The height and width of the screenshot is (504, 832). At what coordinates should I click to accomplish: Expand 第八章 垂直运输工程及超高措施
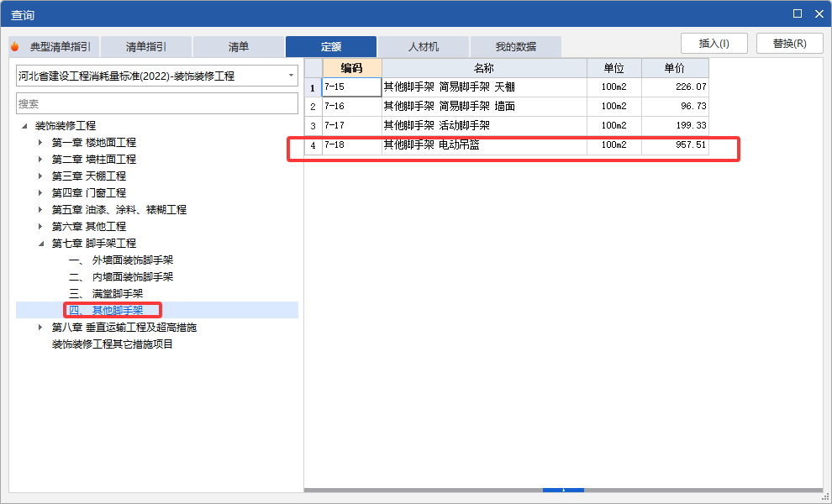(39, 327)
